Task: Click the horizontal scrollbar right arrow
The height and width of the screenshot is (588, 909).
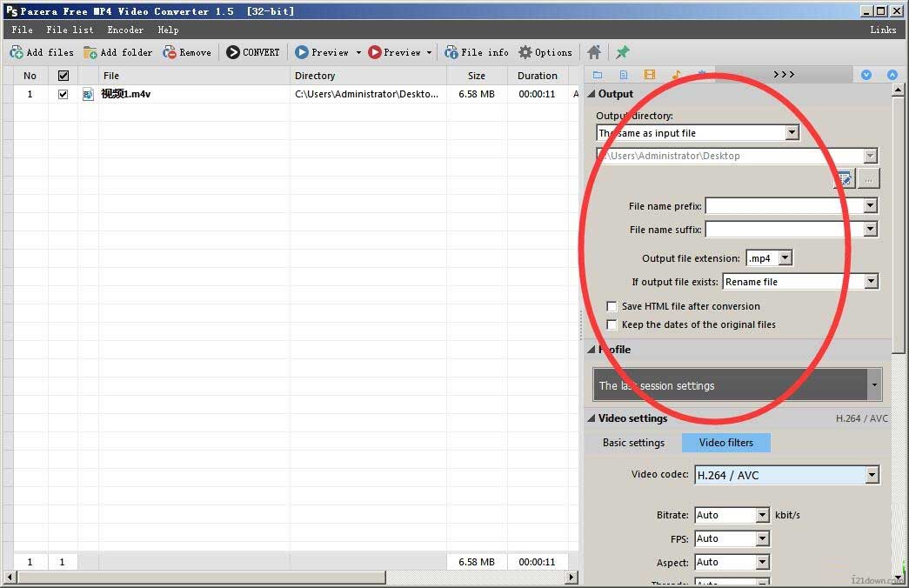Action: pyautogui.click(x=571, y=577)
